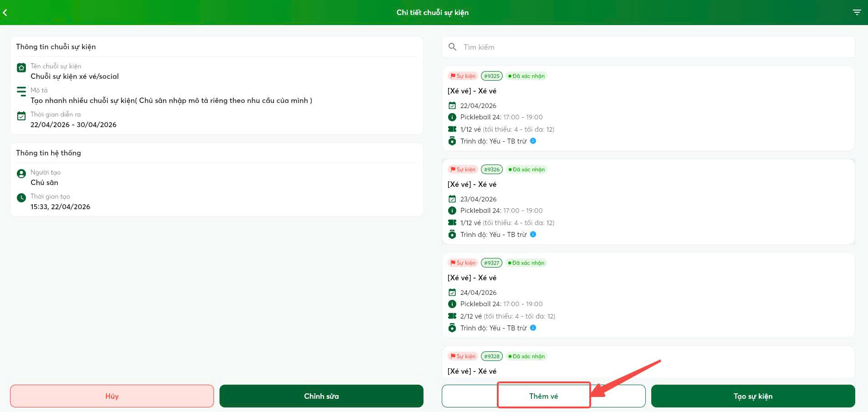Select the #9326 ID badge
Viewport: 868px width, 412px height.
click(x=492, y=170)
